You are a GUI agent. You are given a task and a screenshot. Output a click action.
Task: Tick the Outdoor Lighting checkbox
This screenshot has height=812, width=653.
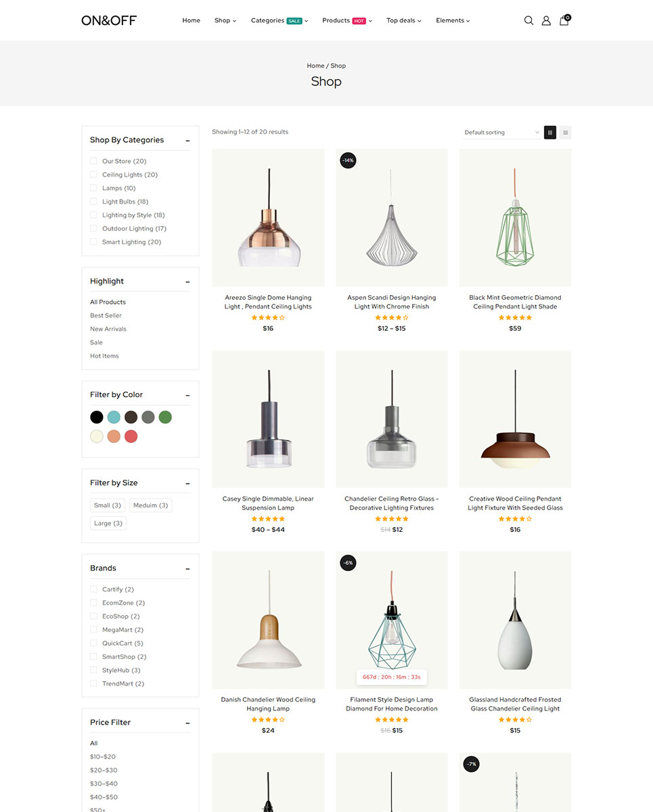point(93,229)
